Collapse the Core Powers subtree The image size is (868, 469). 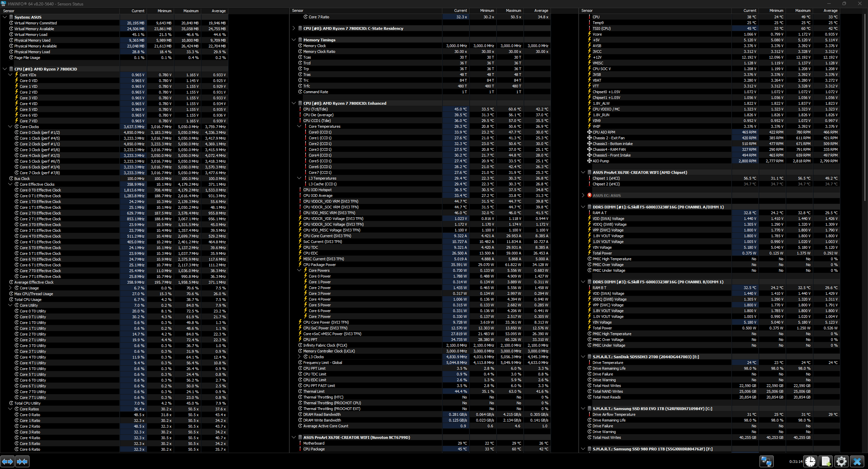pyautogui.click(x=299, y=270)
